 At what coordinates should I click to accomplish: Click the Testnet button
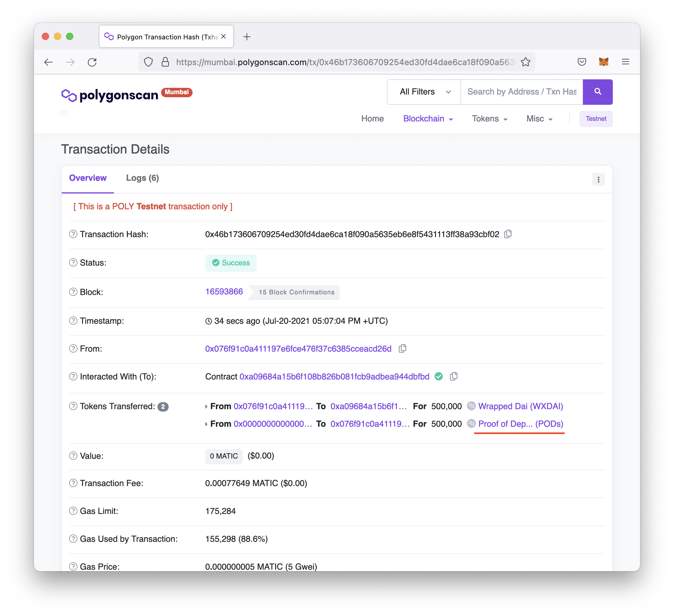click(x=596, y=119)
